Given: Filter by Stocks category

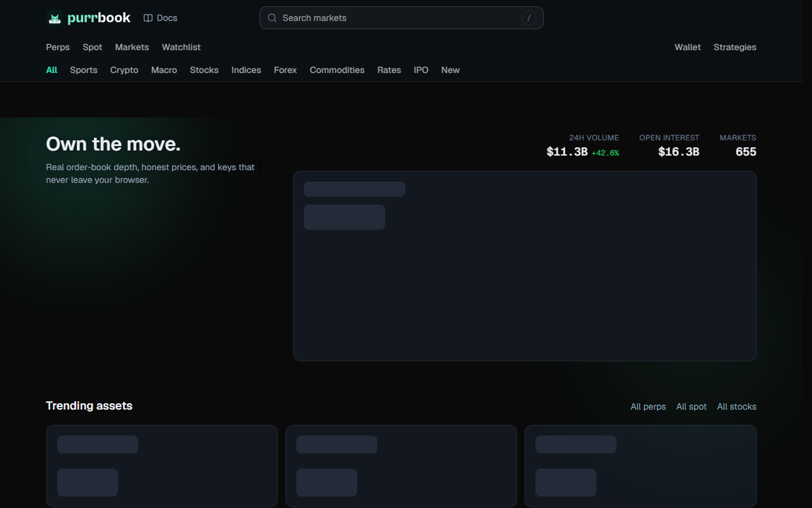Looking at the screenshot, I should (x=204, y=70).
